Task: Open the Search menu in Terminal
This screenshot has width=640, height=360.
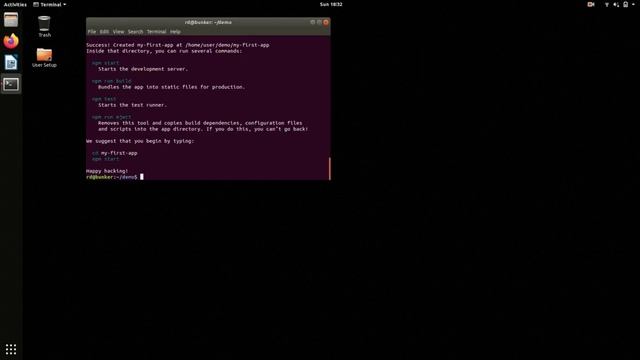Action: click(136, 31)
